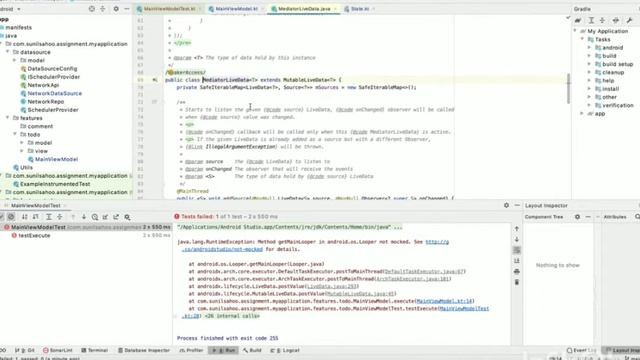Expand the Gradle app module node
Image resolution: width=640 pixels, height=360 pixels.
(x=582, y=113)
